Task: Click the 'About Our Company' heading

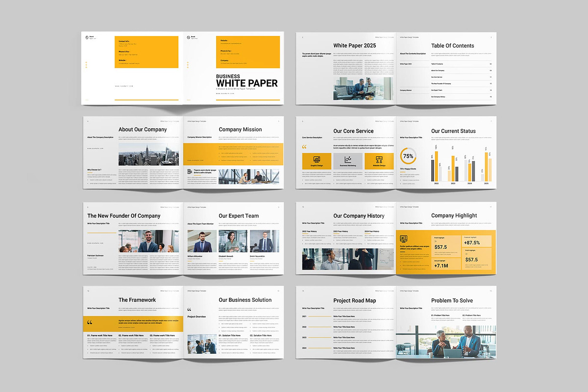Action: [143, 129]
